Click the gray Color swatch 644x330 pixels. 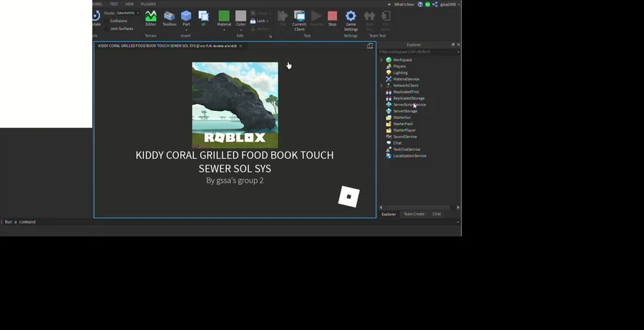[240, 16]
